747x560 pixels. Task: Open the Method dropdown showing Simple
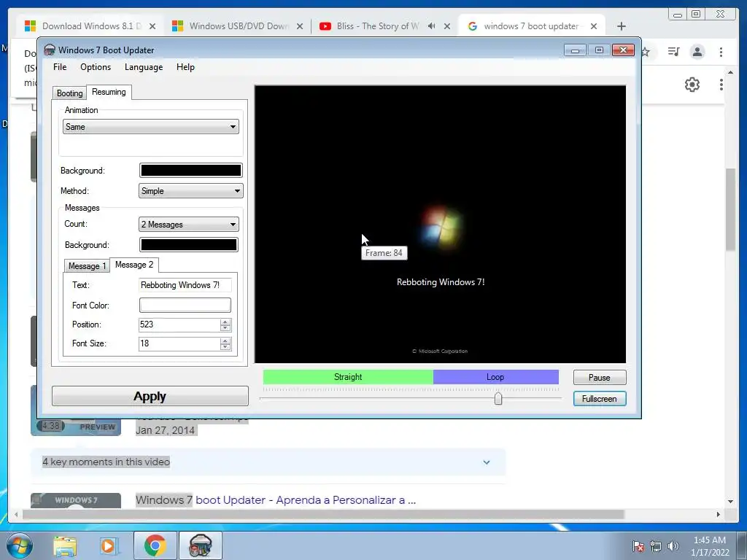pos(190,191)
